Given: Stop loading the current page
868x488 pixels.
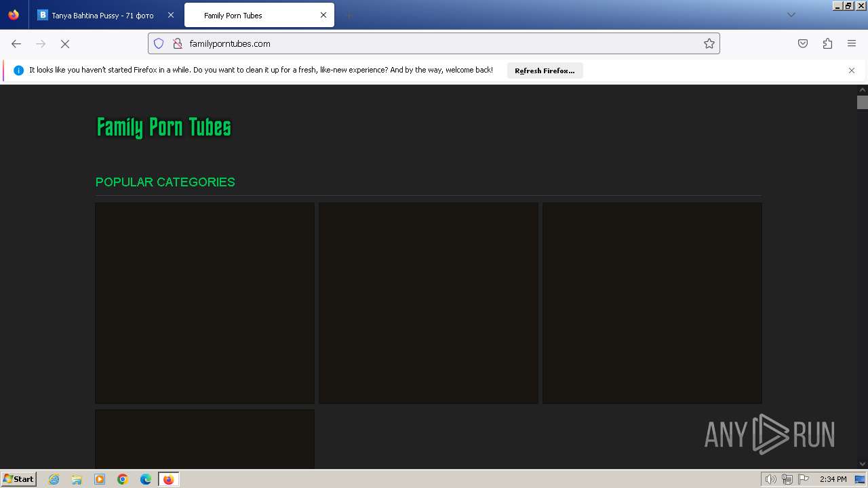Looking at the screenshot, I should click(65, 43).
